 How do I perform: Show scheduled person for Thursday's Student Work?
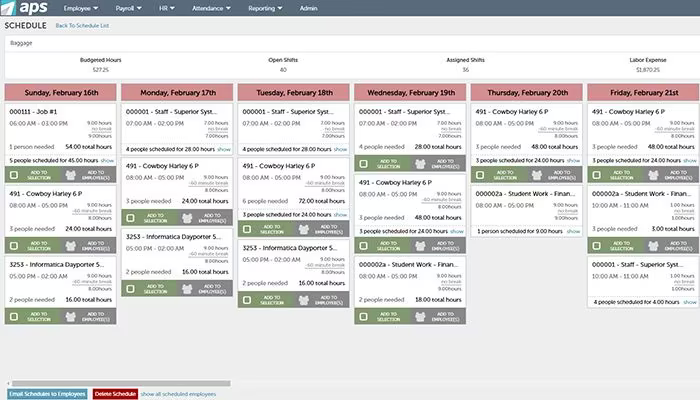click(574, 231)
